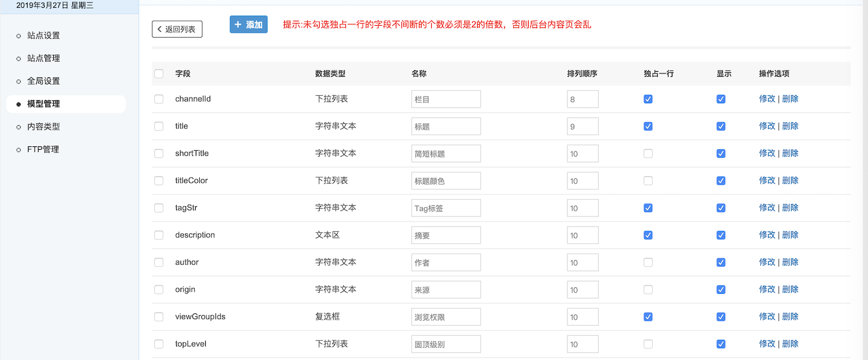This screenshot has height=360, width=868.
Task: Go to 内容类型 in the sidebar
Action: click(x=43, y=127)
